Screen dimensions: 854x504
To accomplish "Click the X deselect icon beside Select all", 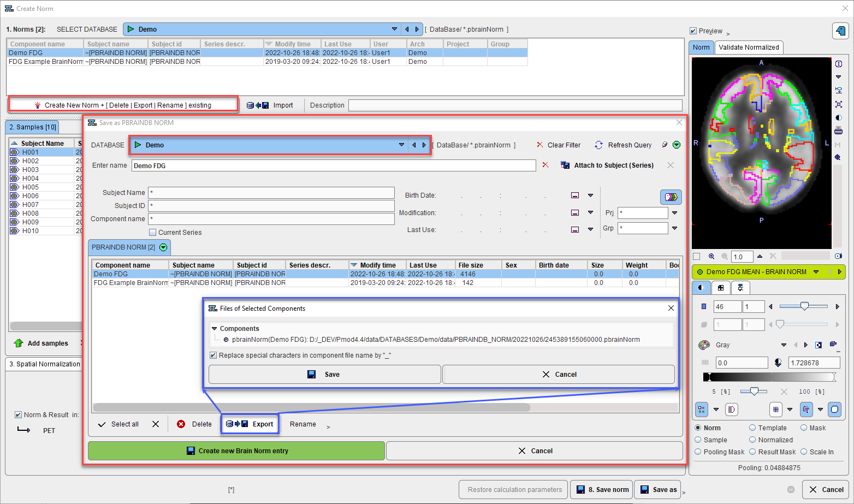I will [x=156, y=424].
